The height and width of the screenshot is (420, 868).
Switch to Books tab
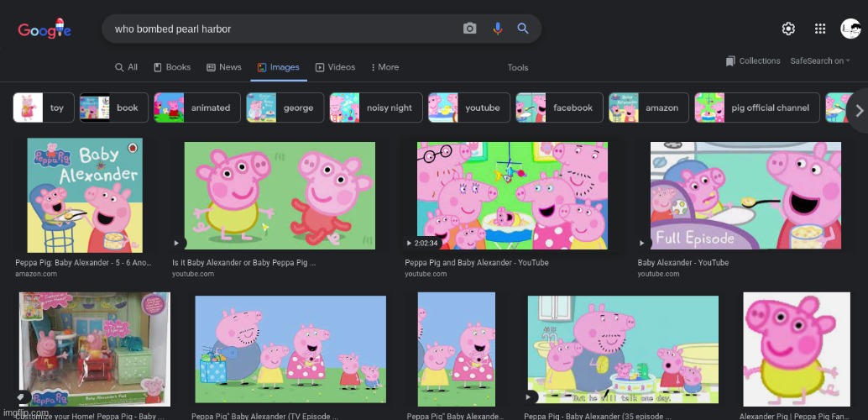172,67
